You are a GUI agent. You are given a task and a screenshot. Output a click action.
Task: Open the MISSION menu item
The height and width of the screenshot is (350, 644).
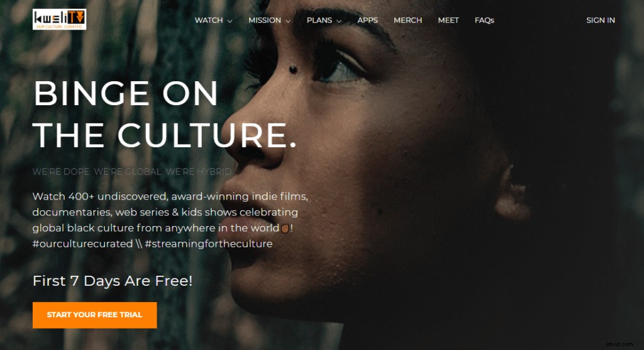265,20
